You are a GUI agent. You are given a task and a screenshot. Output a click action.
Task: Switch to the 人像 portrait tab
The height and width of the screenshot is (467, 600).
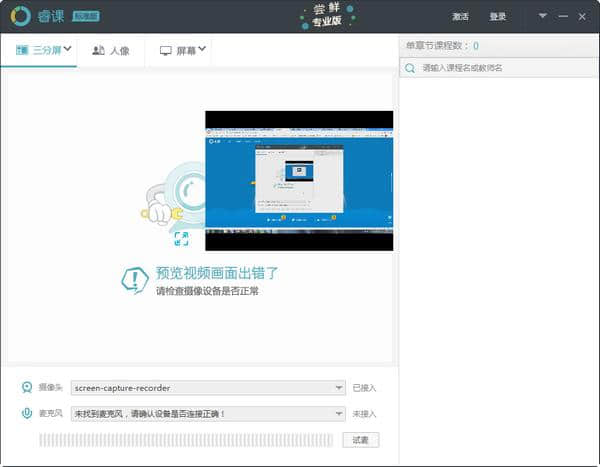coord(111,50)
